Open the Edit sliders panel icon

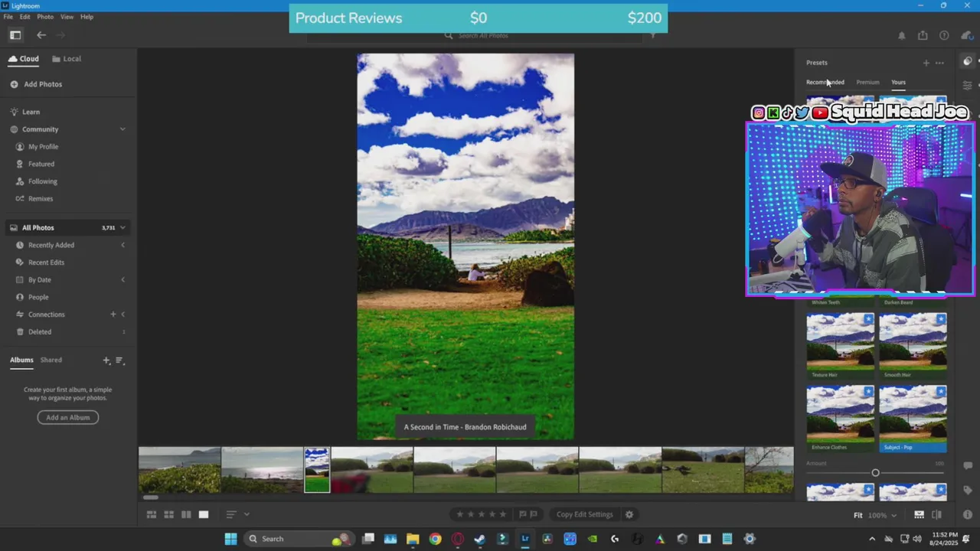tap(968, 85)
